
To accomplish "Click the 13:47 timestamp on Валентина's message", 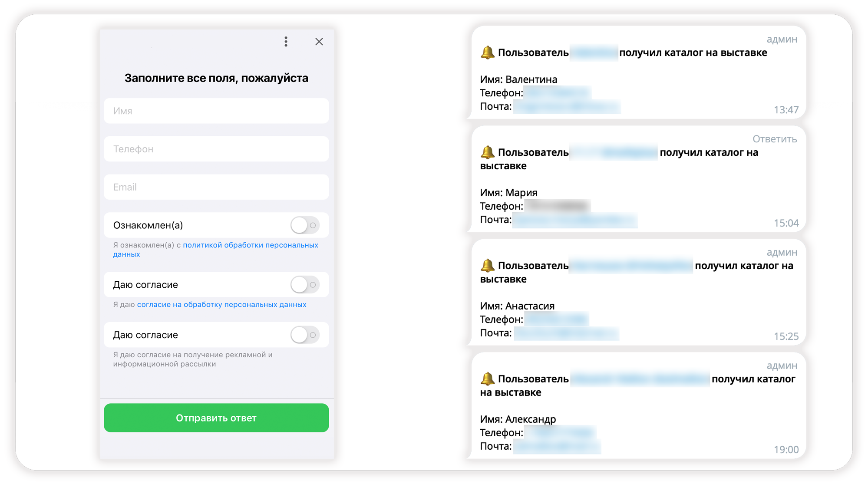I will [x=787, y=109].
